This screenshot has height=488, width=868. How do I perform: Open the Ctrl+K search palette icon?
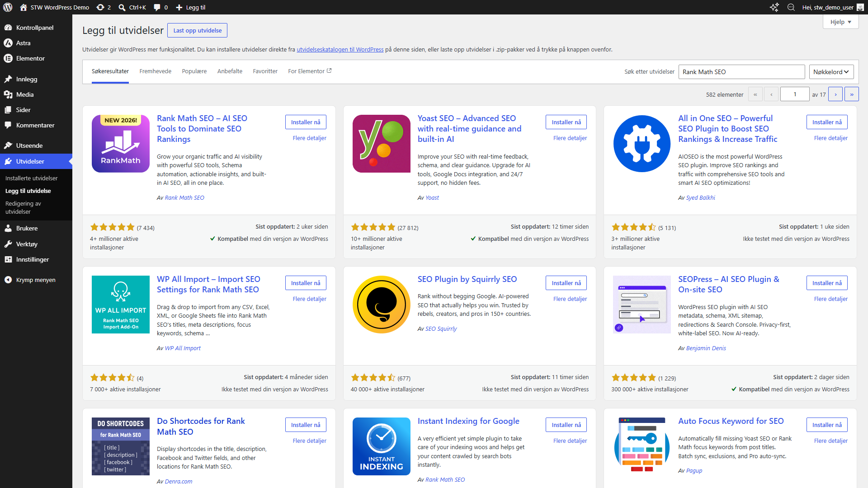[x=122, y=7]
